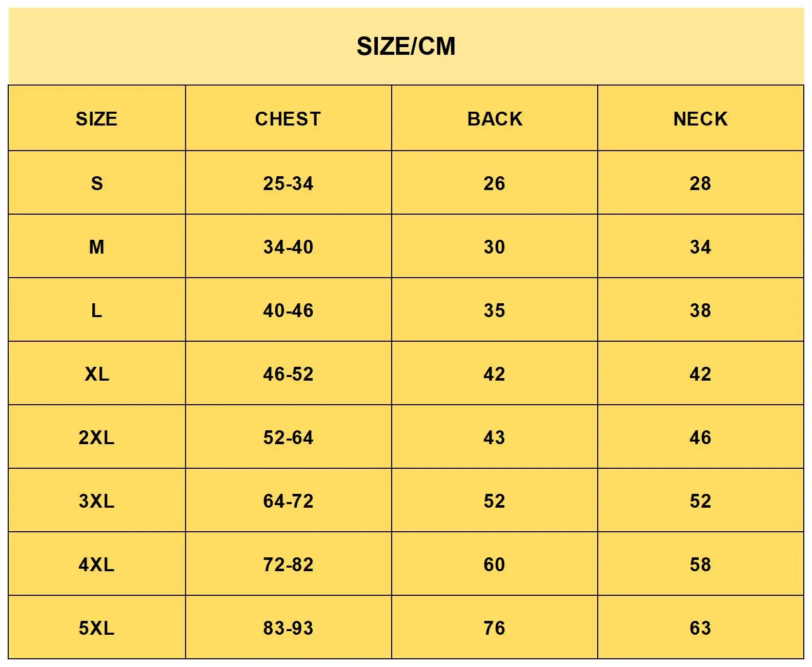Click the 2XL size row label
The width and height of the screenshot is (812, 667).
point(96,437)
